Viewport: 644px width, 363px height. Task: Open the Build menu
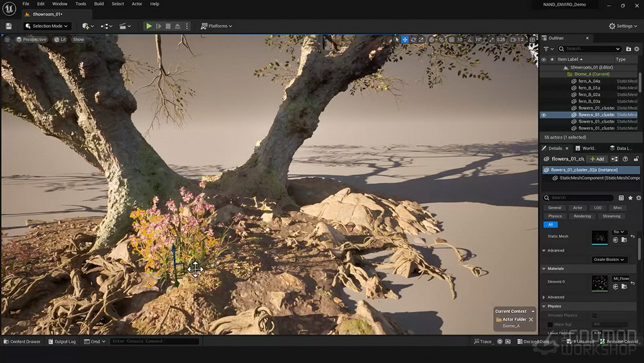point(99,4)
